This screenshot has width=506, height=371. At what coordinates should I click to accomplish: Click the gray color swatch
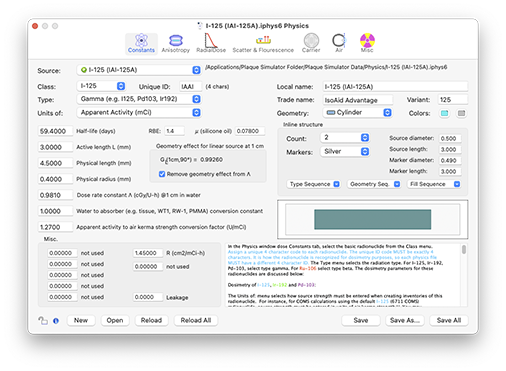pyautogui.click(x=461, y=113)
